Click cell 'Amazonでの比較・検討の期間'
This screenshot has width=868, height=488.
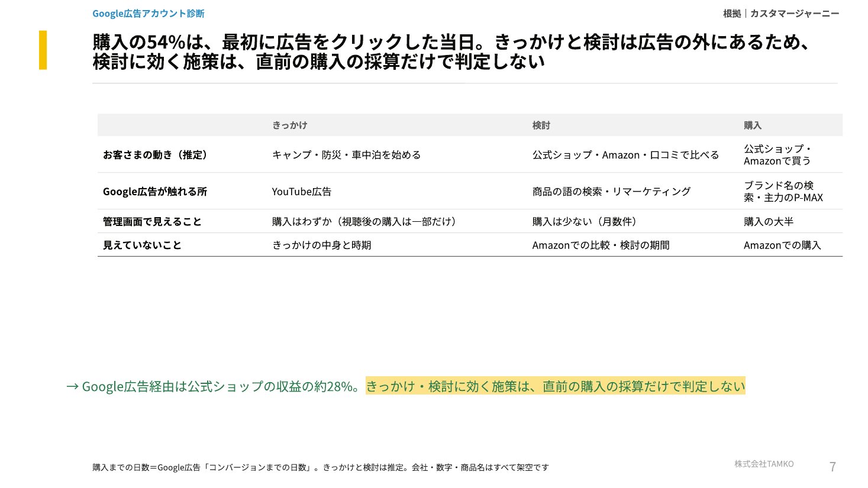(601, 245)
